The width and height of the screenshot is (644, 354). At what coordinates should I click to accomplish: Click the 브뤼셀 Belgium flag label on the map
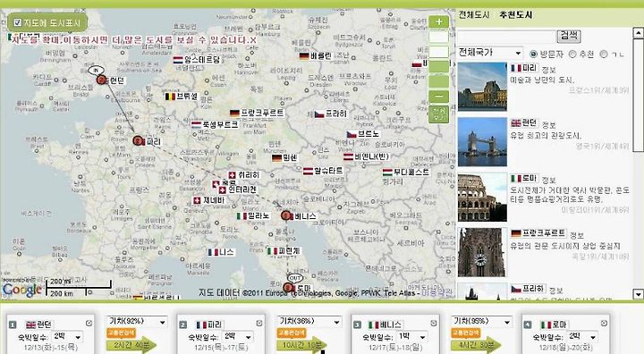coord(181,97)
